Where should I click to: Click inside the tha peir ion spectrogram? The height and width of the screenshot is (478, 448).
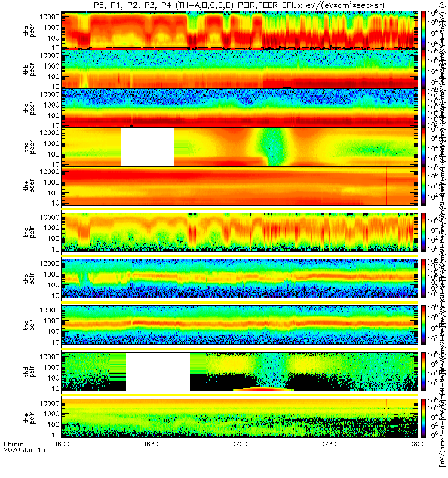pyautogui.click(x=240, y=232)
